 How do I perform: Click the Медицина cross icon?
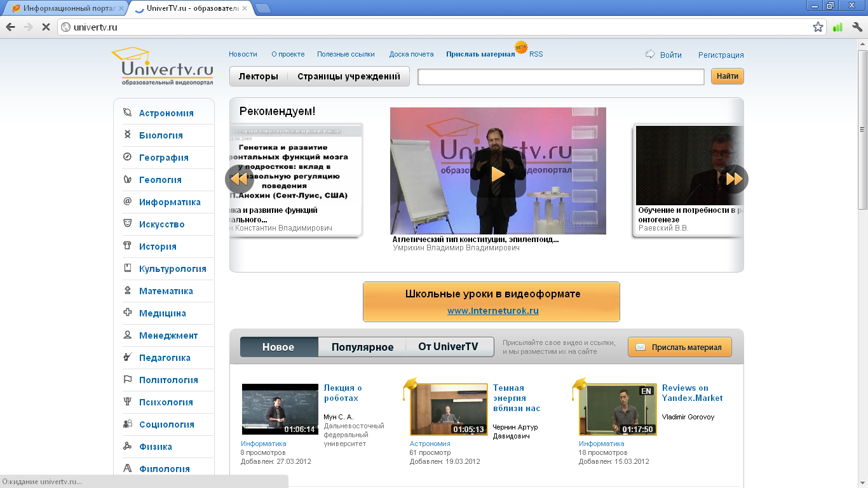coord(127,313)
